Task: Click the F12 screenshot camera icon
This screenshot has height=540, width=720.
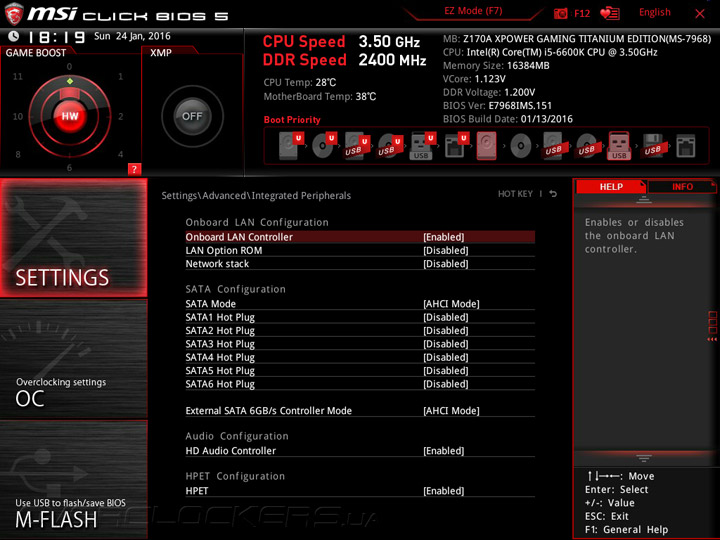Action: pos(560,13)
